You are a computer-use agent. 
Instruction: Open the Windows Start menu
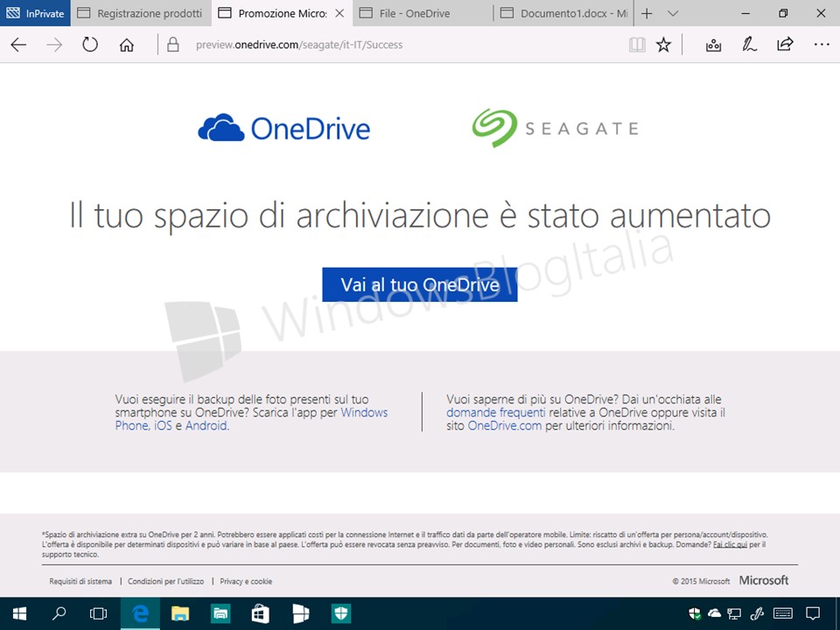point(20,613)
